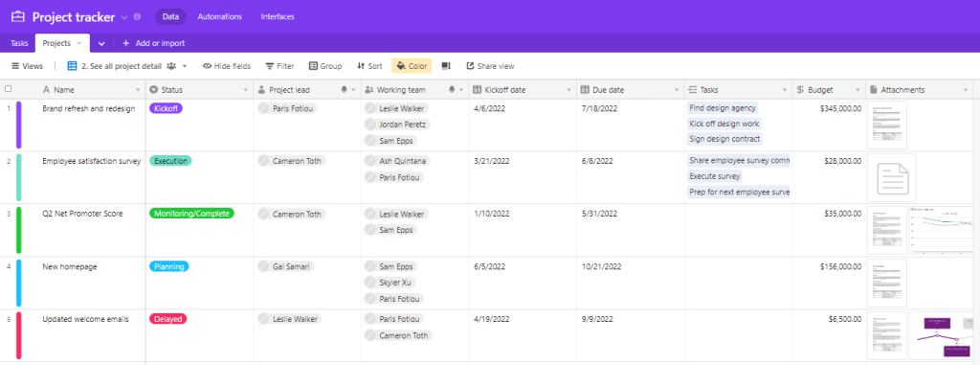Expand the tables list chevron

[x=101, y=43]
